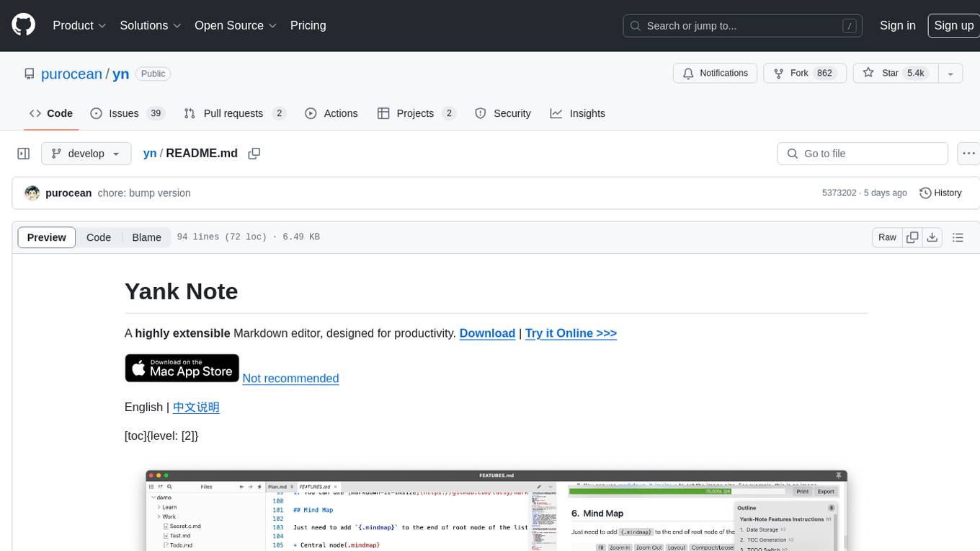This screenshot has width=980, height=551.
Task: Open the Insights tab
Action: [x=578, y=113]
